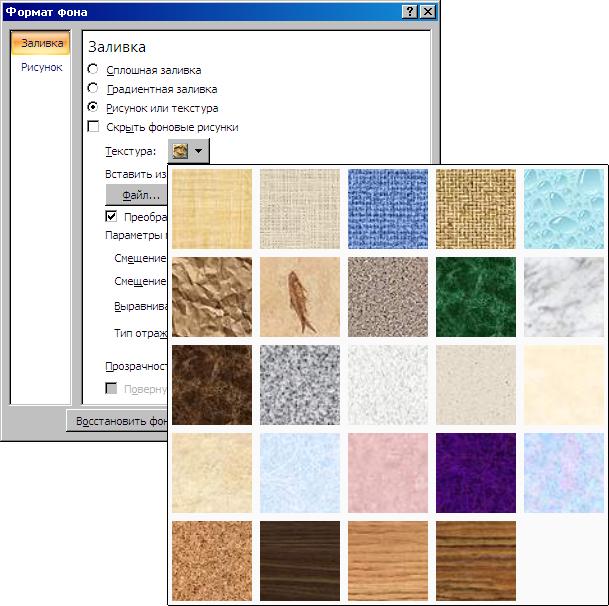Select the purple mesh texture
This screenshot has height=606, width=609.
click(x=476, y=473)
